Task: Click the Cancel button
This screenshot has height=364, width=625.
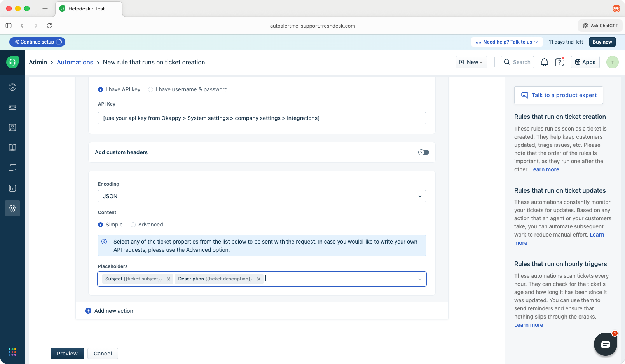Action: (x=103, y=354)
